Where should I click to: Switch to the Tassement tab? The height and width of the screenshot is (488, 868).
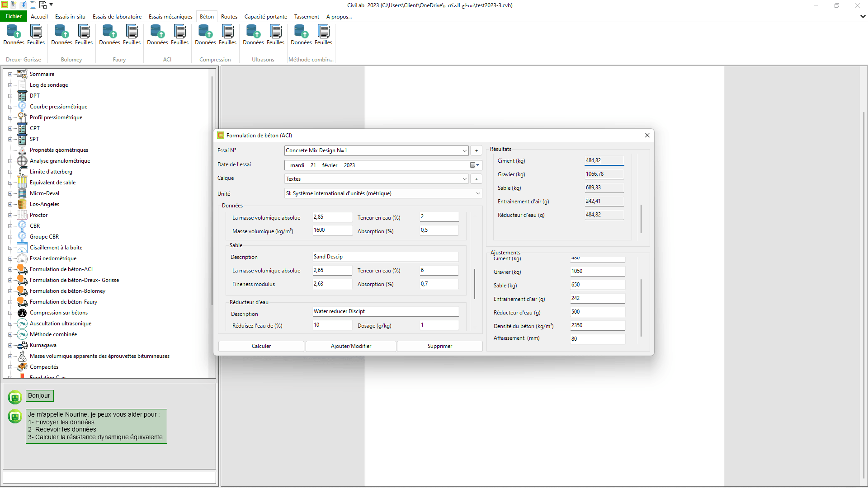pos(307,17)
